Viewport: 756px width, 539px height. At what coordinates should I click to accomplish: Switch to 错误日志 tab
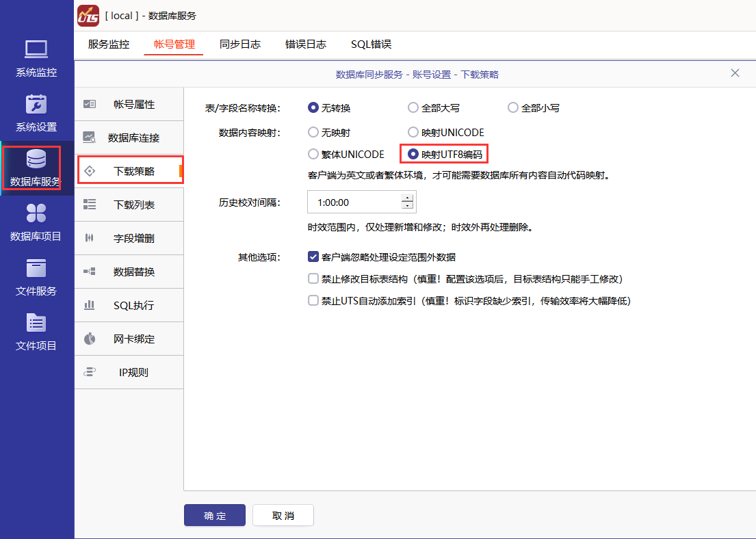click(x=306, y=44)
